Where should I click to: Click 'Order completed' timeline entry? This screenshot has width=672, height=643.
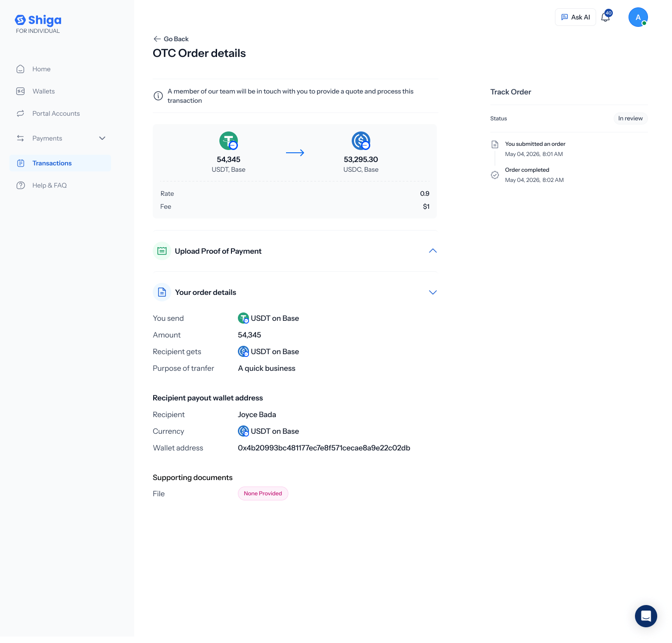527,170
